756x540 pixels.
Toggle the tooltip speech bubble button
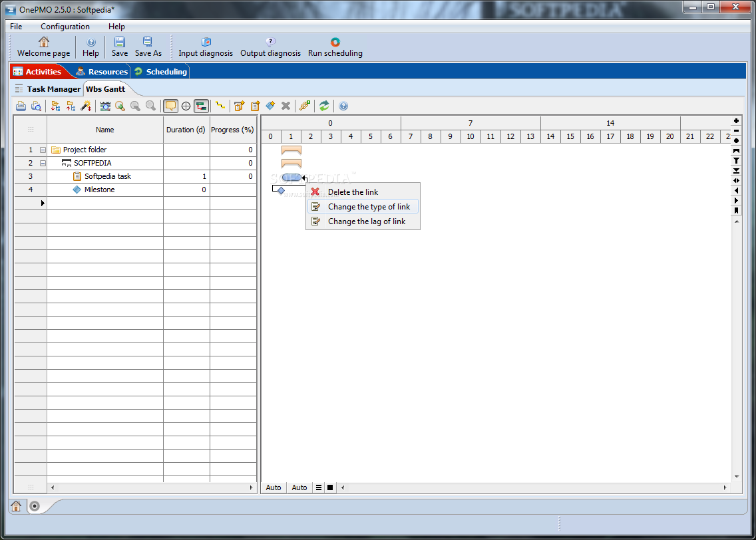coord(170,106)
